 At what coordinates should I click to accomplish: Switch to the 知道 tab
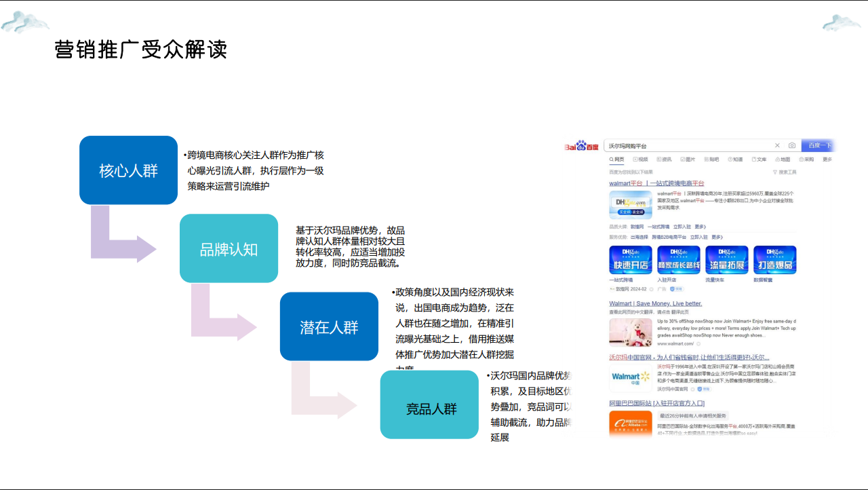736,159
